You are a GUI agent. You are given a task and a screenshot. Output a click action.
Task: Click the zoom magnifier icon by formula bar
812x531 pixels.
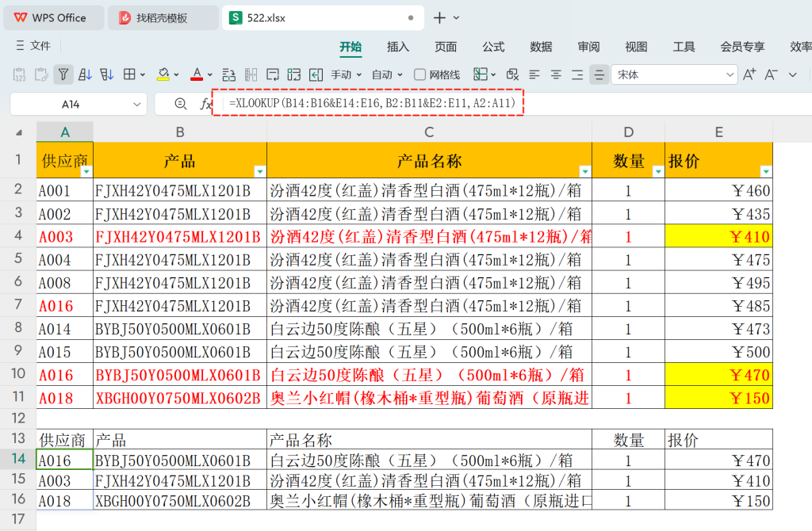click(x=181, y=104)
